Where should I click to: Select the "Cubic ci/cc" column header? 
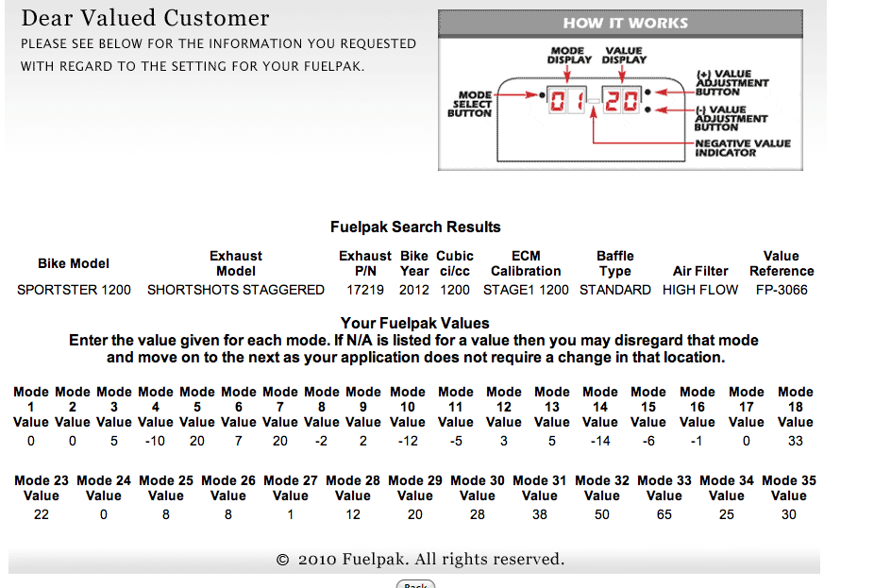point(455,263)
